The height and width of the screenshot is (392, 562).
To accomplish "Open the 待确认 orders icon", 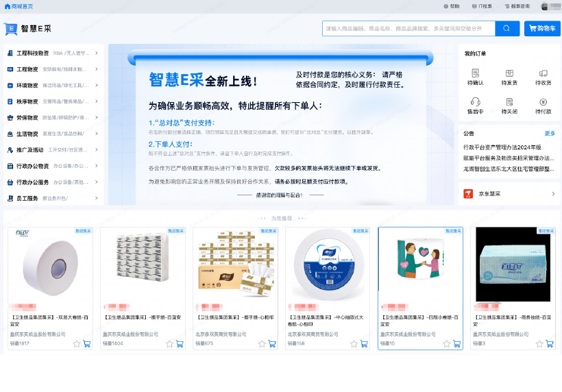I will (x=475, y=73).
